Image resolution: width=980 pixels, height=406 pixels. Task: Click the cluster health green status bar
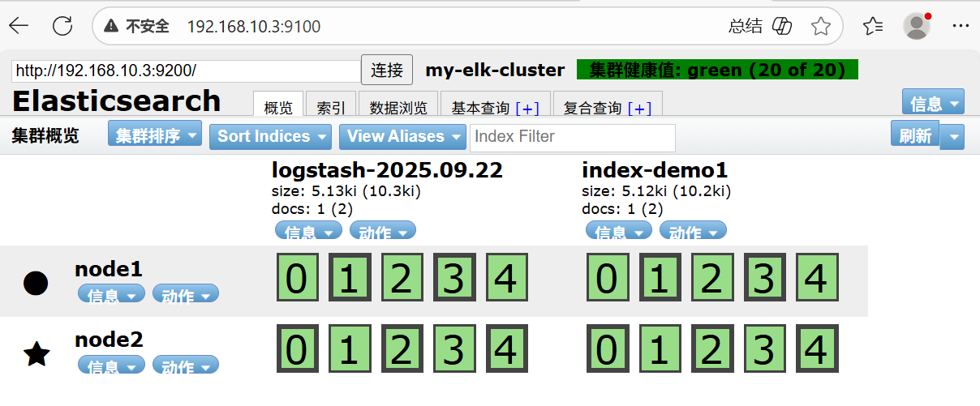[717, 70]
